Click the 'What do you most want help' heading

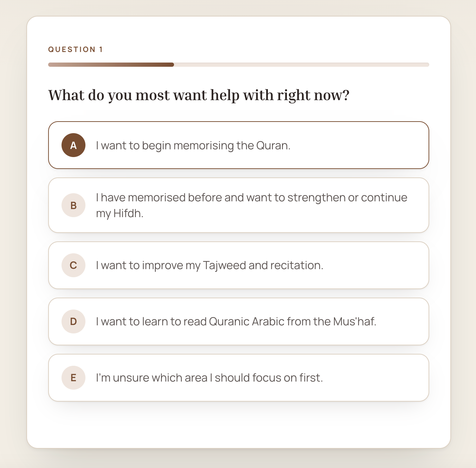click(x=199, y=95)
